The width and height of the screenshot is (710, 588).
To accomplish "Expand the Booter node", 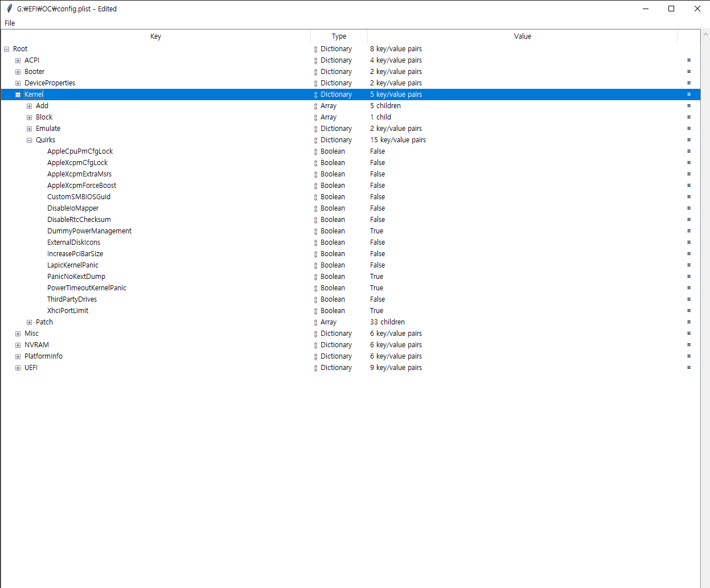I will 18,72.
